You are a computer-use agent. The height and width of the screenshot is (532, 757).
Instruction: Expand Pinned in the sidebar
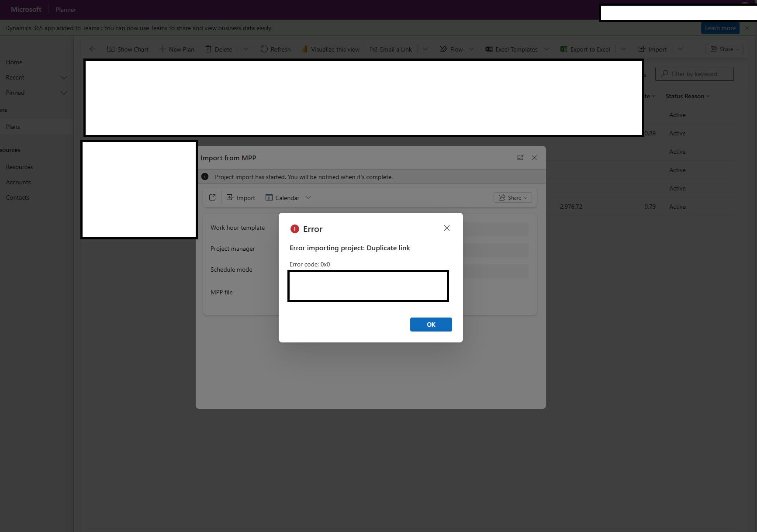64,93
